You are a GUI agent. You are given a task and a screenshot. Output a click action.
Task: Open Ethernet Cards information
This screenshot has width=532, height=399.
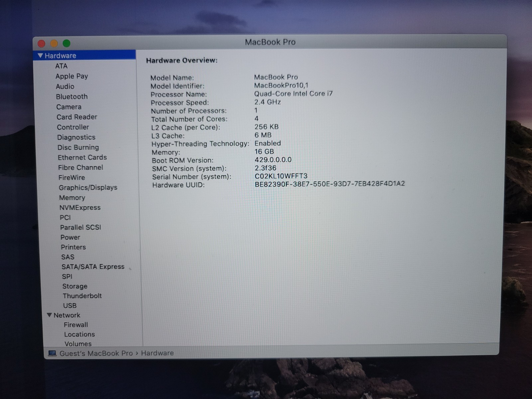coord(82,157)
